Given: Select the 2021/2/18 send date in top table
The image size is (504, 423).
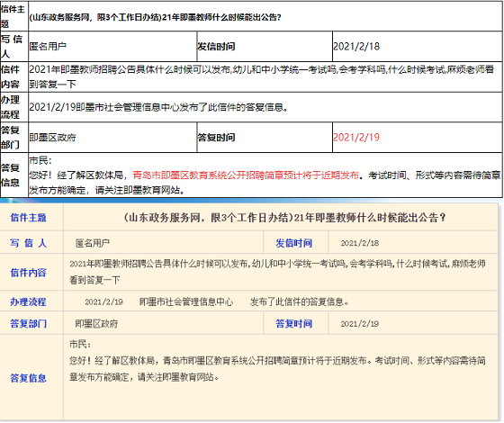Looking at the screenshot, I should (x=356, y=46).
